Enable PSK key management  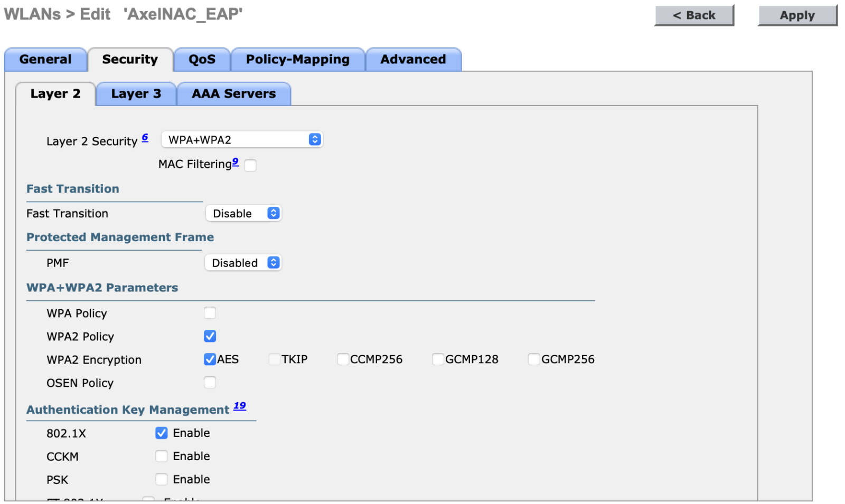[x=162, y=479]
